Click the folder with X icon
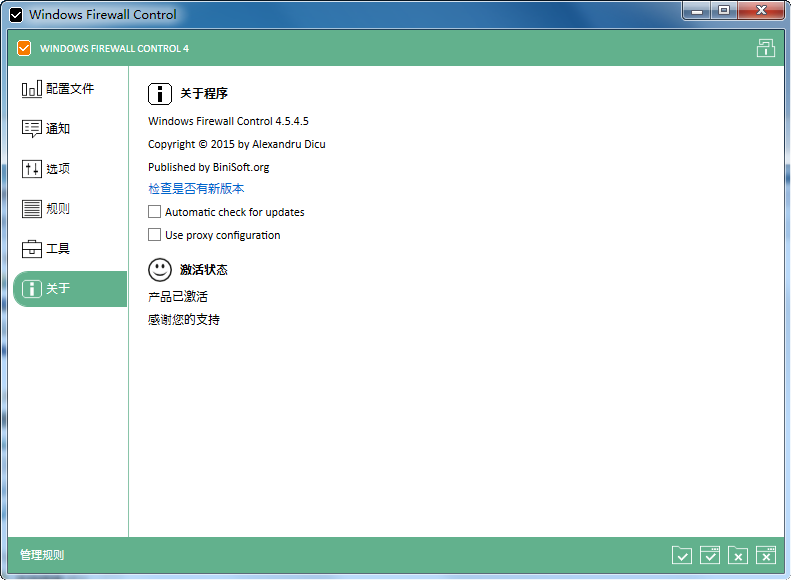The image size is (792, 581). pyautogui.click(x=738, y=555)
